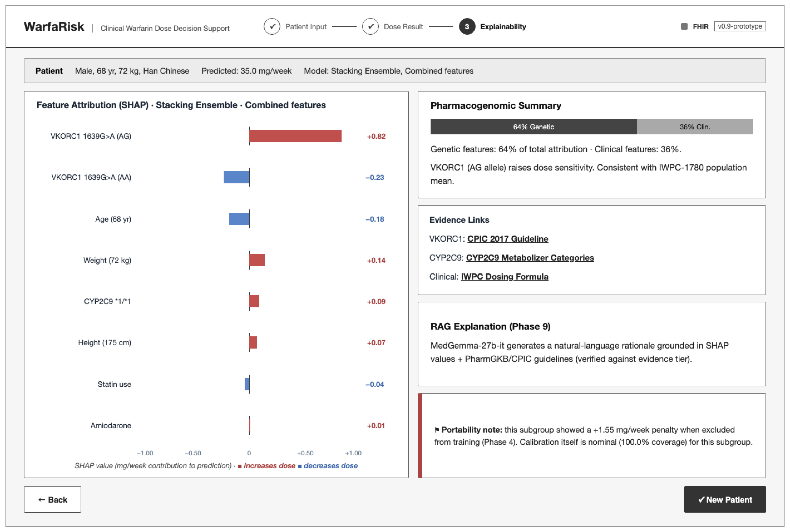The height and width of the screenshot is (532, 790).
Task: Click the Dose Result checkmark step icon
Action: (370, 26)
